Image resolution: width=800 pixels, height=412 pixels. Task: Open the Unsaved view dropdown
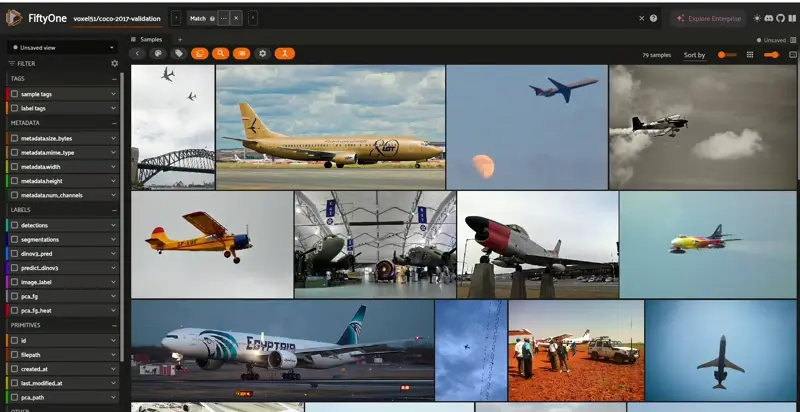(62, 47)
